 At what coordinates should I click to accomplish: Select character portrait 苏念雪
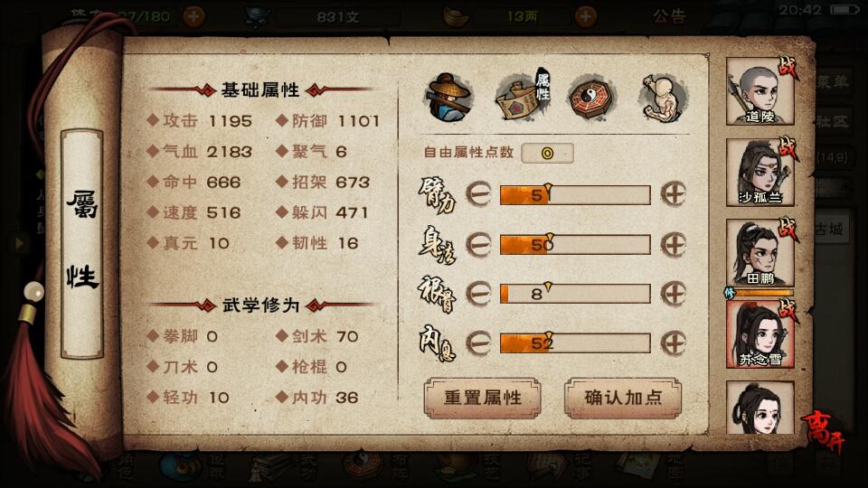(760, 334)
